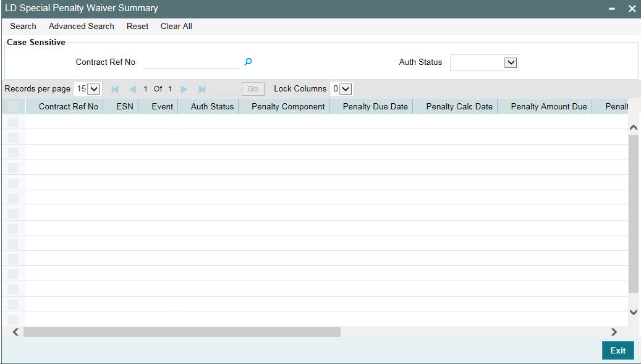Click the scroll down arrow of the vertical scrollbar
The width and height of the screenshot is (641, 364).
coord(633,312)
